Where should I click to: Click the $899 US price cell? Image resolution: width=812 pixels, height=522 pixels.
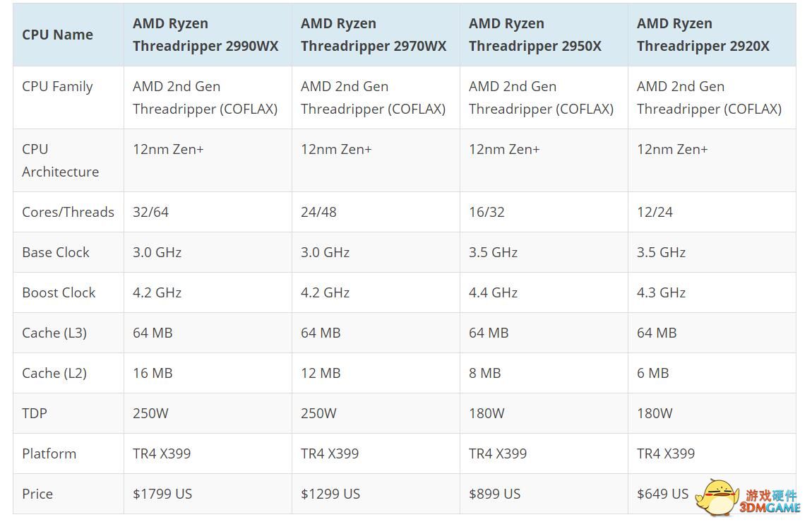pos(494,494)
